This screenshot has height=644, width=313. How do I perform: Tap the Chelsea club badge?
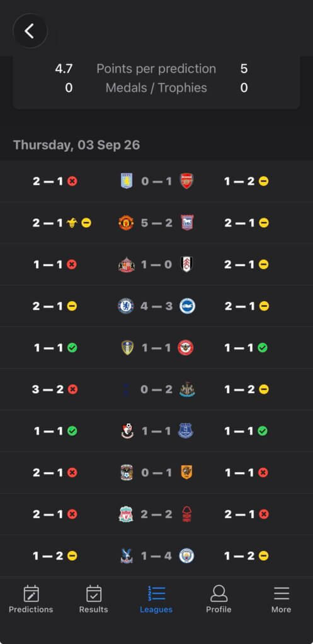[126, 306]
